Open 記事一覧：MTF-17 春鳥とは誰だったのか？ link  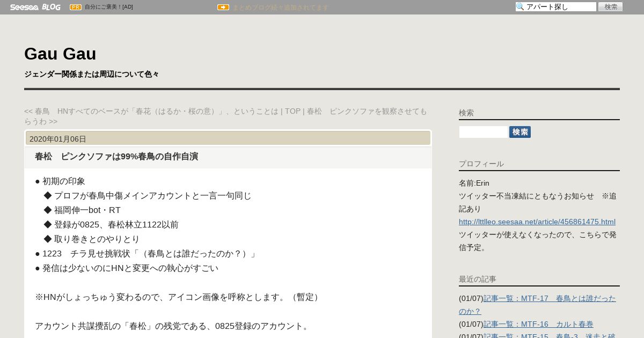coord(537,305)
